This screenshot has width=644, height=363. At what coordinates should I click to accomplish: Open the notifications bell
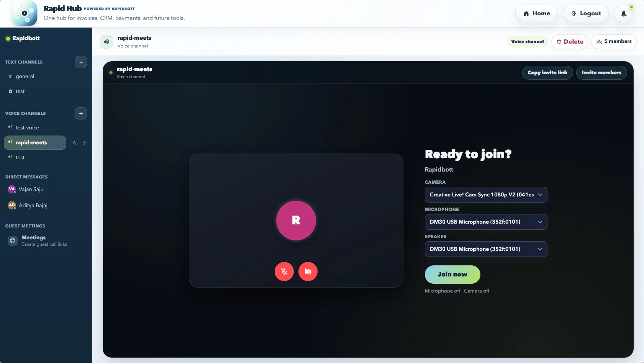point(624,13)
